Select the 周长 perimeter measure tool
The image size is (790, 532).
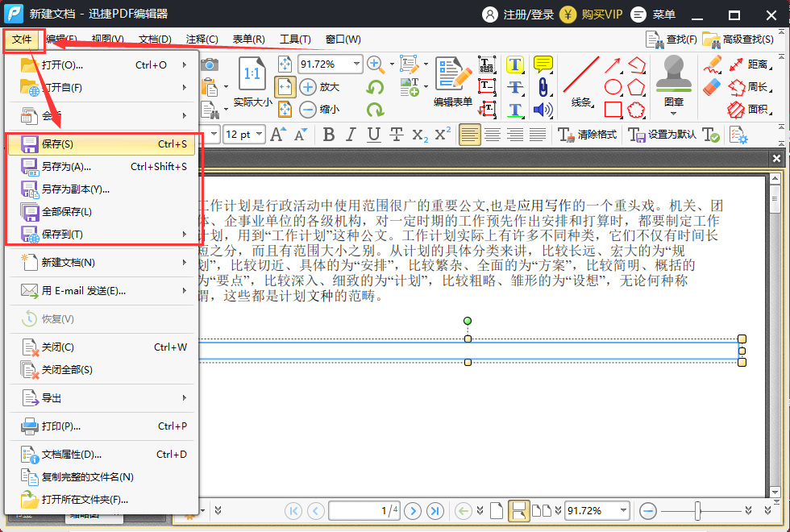[750, 87]
